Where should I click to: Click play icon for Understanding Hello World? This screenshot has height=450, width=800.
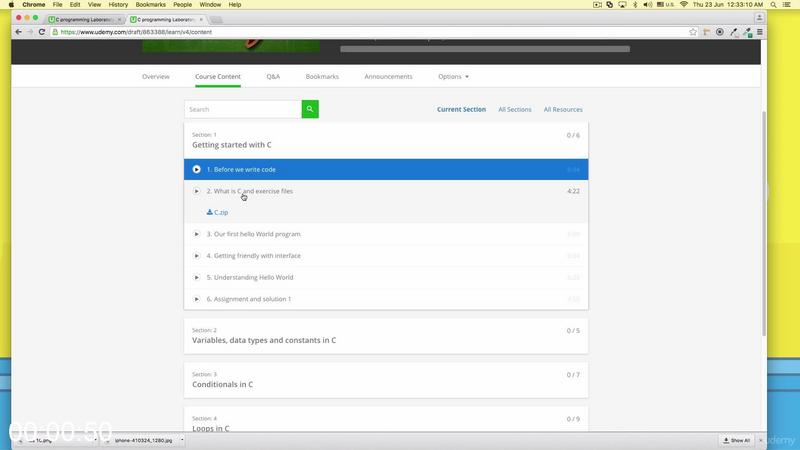click(x=196, y=278)
